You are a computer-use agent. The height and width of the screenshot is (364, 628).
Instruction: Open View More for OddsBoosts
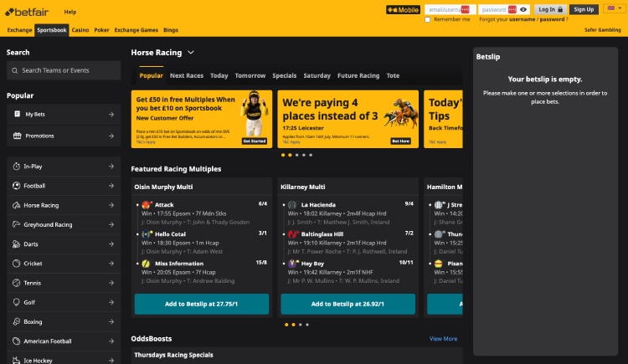coord(443,339)
